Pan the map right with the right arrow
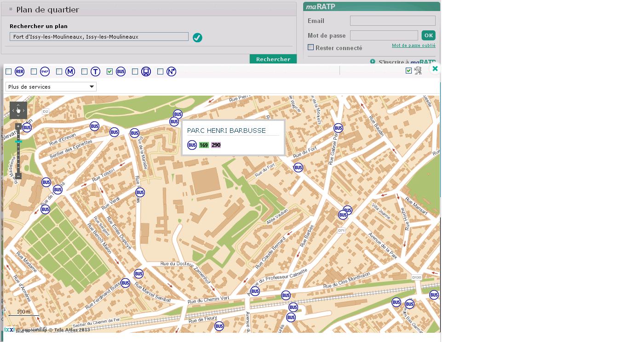Viewport: 644px width, 342px height. (x=24, y=110)
